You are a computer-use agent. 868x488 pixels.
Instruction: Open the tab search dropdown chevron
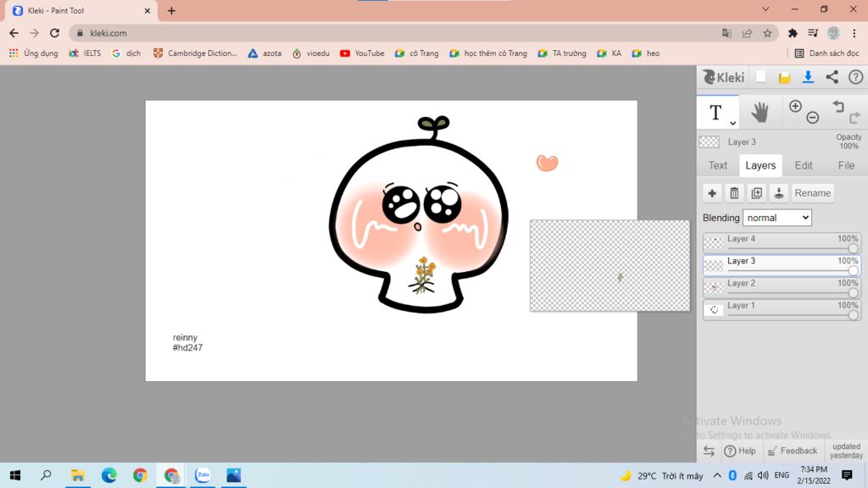tap(765, 9)
